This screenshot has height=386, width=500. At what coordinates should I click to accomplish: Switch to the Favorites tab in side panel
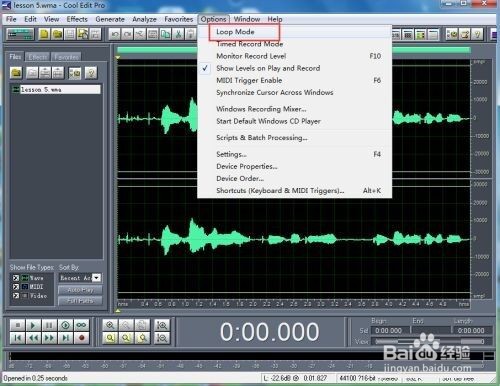pos(66,57)
